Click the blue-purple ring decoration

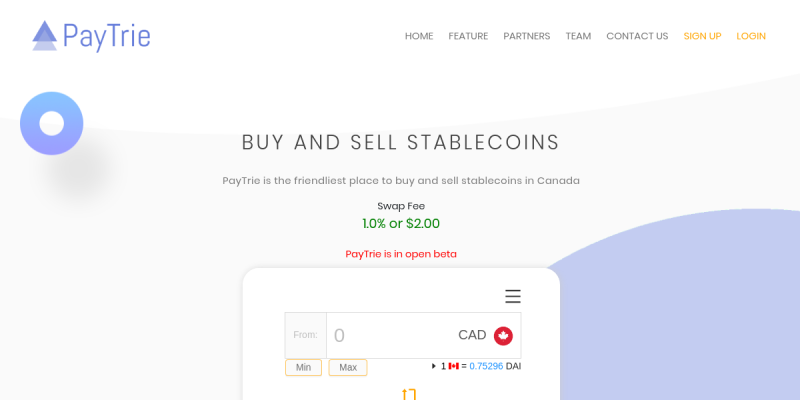click(52, 123)
